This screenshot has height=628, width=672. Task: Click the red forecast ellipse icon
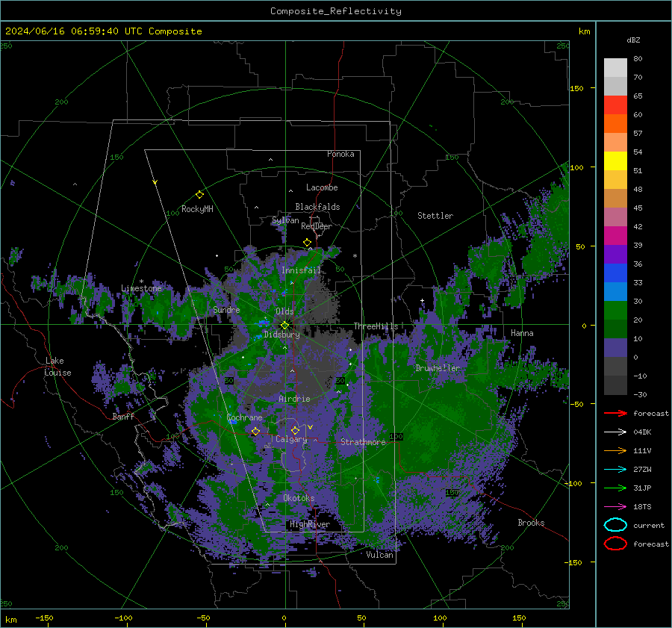click(x=615, y=544)
